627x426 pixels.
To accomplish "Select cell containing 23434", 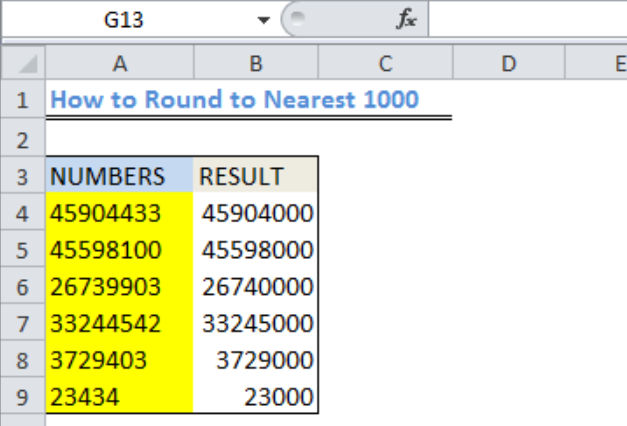I will pyautogui.click(x=120, y=396).
